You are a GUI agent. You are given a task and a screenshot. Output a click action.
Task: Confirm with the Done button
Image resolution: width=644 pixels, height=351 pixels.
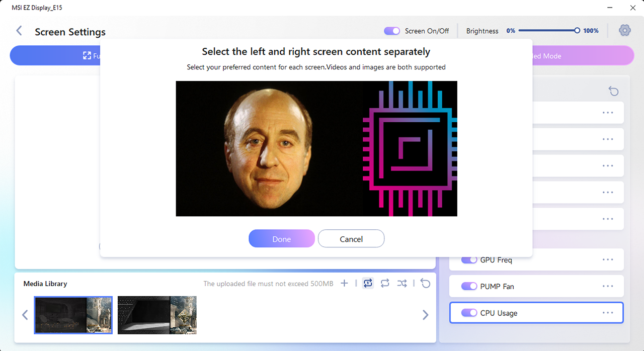point(282,239)
